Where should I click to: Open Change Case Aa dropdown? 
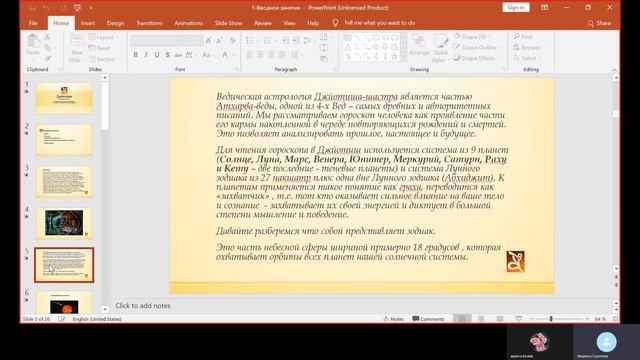(x=207, y=55)
